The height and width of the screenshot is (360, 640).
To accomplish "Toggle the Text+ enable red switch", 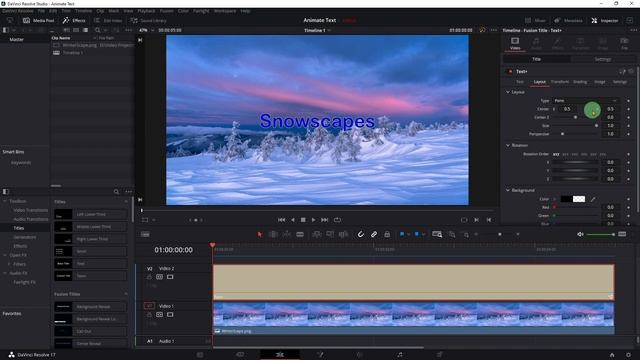I will click(x=510, y=71).
